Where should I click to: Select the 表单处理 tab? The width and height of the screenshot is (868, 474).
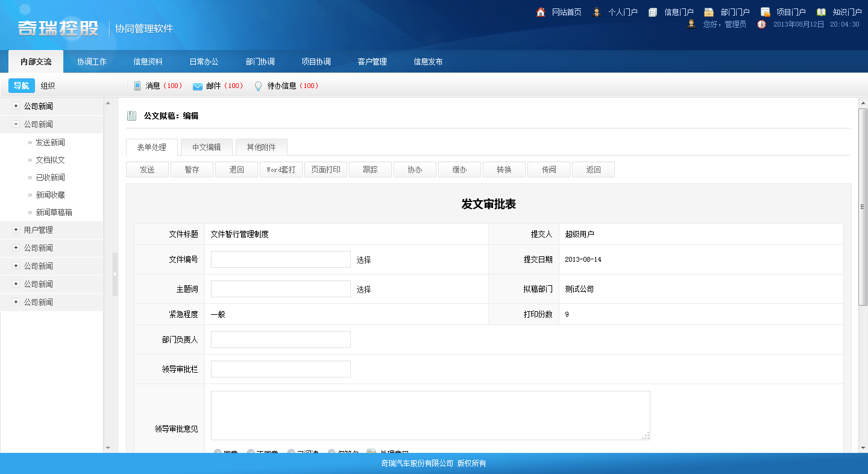pyautogui.click(x=152, y=147)
